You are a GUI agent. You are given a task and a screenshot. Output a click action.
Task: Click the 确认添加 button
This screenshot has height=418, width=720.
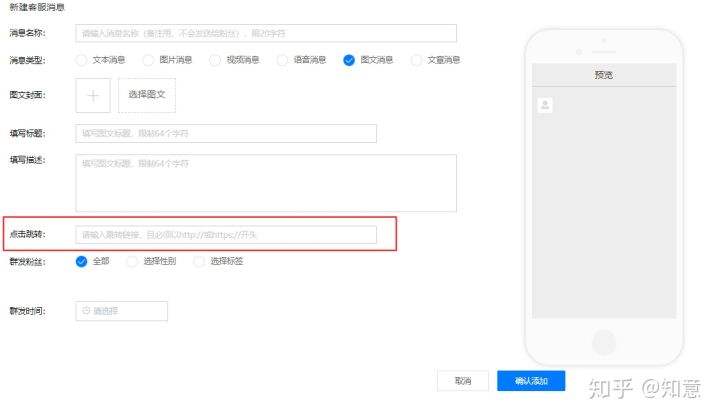pos(531,381)
